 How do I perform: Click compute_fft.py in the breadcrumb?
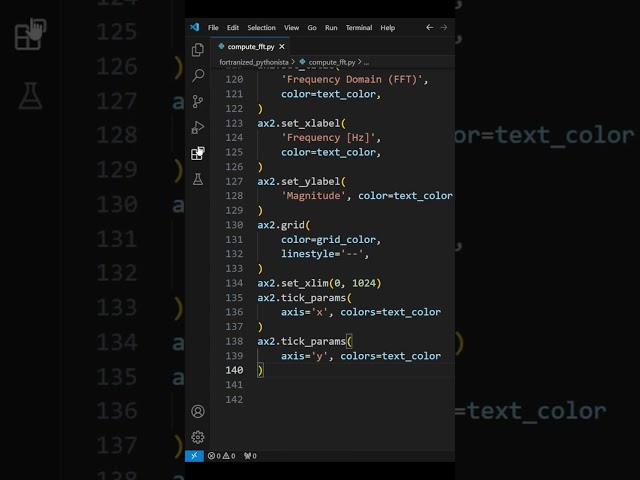pyautogui.click(x=331, y=62)
